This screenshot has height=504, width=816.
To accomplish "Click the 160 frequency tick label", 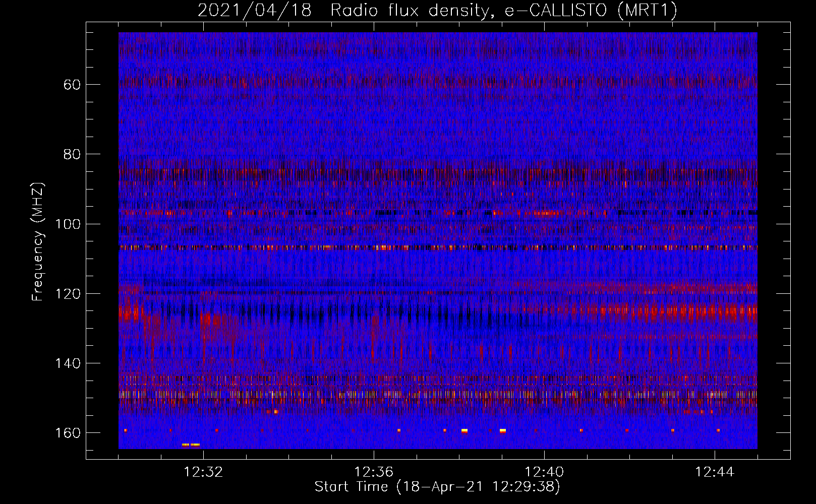I will coord(68,433).
